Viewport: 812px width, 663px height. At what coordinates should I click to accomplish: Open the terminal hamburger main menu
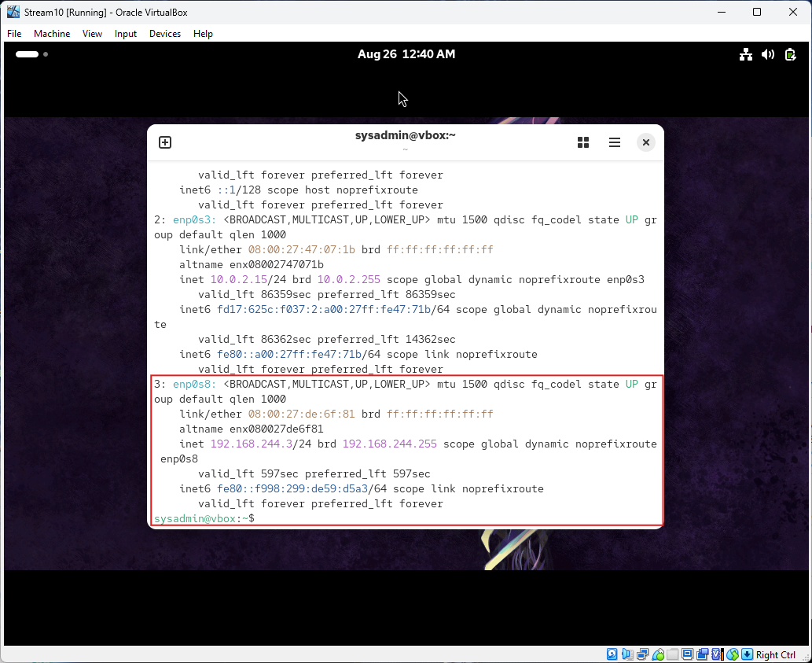tap(615, 142)
